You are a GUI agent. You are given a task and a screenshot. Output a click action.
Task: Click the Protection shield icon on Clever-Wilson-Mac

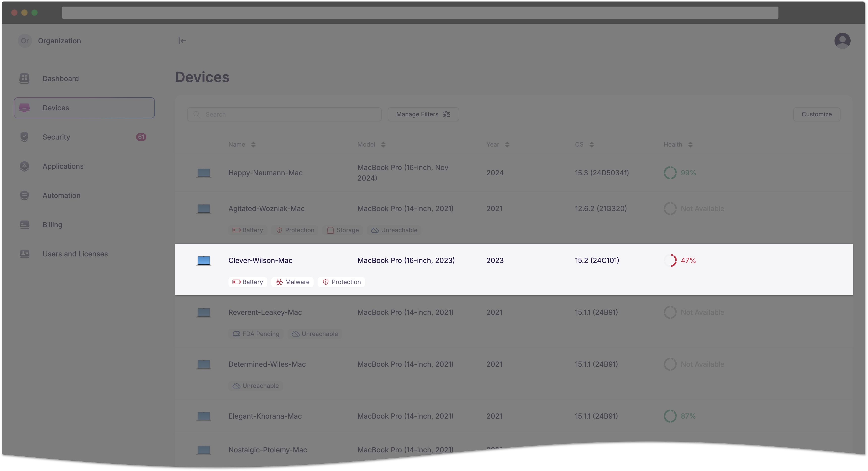pyautogui.click(x=325, y=282)
